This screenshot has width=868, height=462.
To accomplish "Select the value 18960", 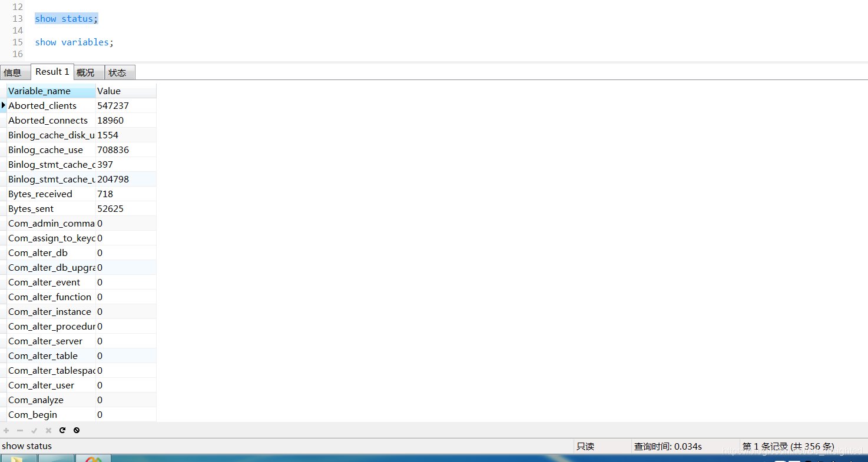I will coord(126,120).
